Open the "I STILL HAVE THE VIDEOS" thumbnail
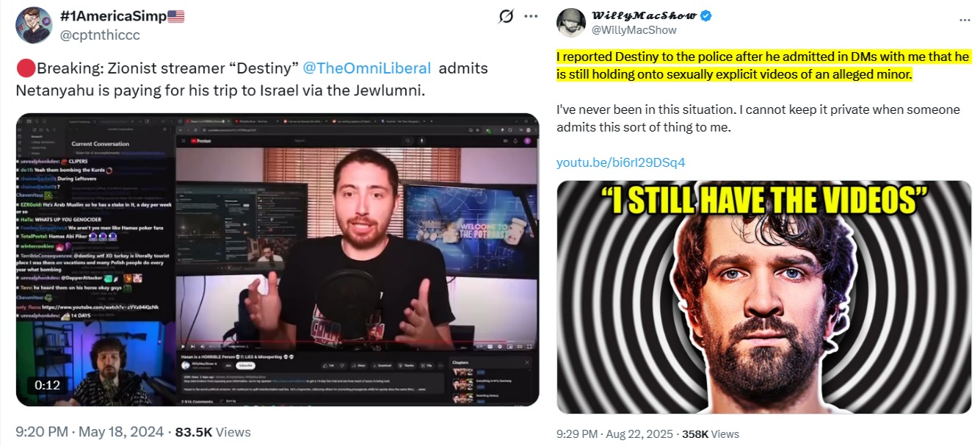980x446 pixels. pyautogui.click(x=763, y=297)
